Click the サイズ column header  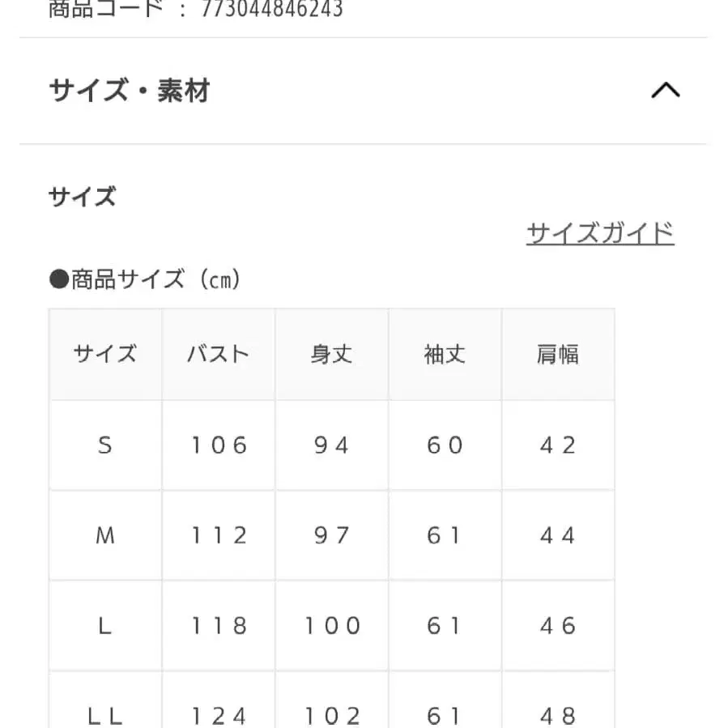(x=104, y=354)
